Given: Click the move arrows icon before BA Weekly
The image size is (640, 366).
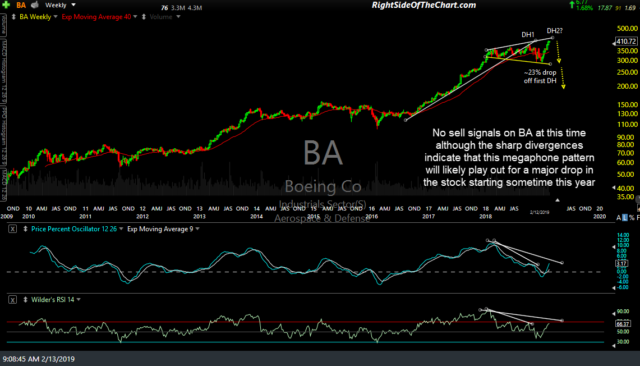Looking at the screenshot, I should click(x=13, y=17).
